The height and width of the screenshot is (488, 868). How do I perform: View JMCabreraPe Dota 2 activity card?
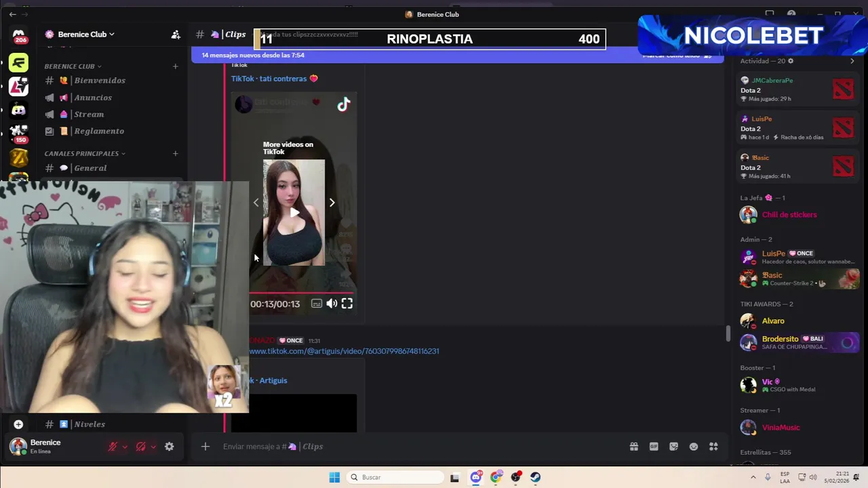797,89
